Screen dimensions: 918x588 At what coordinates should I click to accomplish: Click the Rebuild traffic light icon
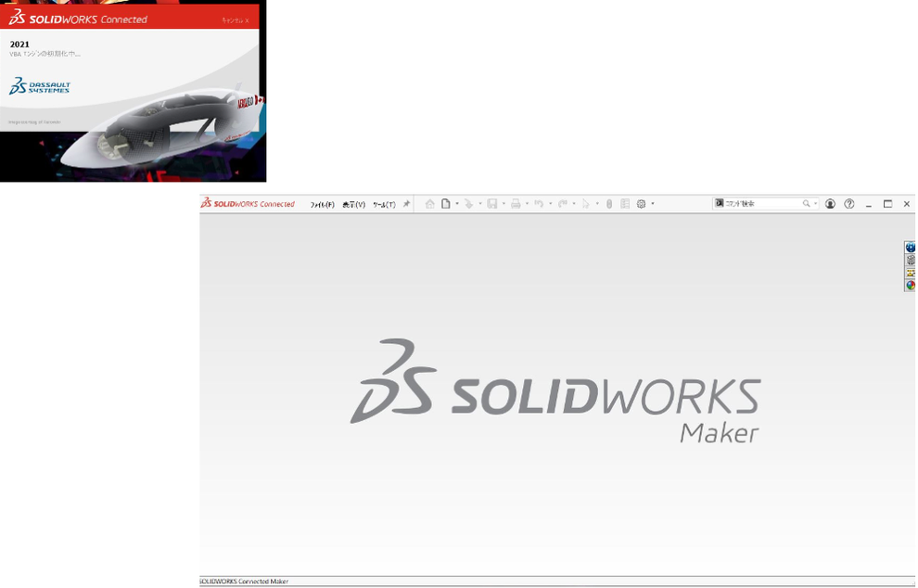(609, 204)
